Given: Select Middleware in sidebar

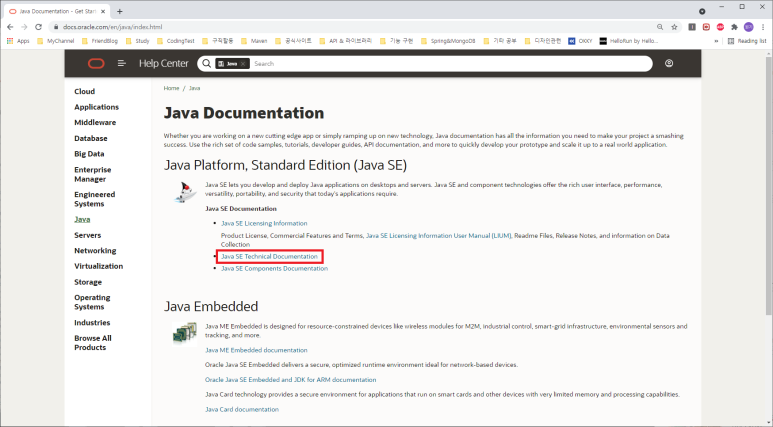Looking at the screenshot, I should pyautogui.click(x=95, y=122).
